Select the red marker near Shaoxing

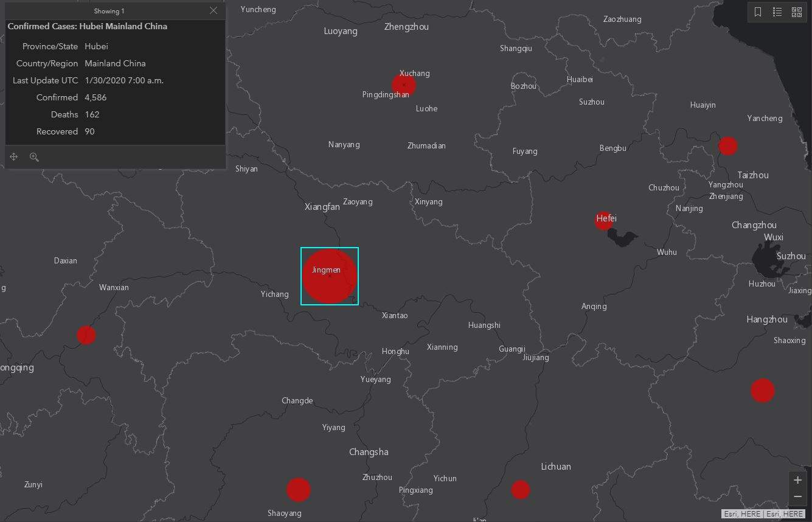pyautogui.click(x=763, y=390)
